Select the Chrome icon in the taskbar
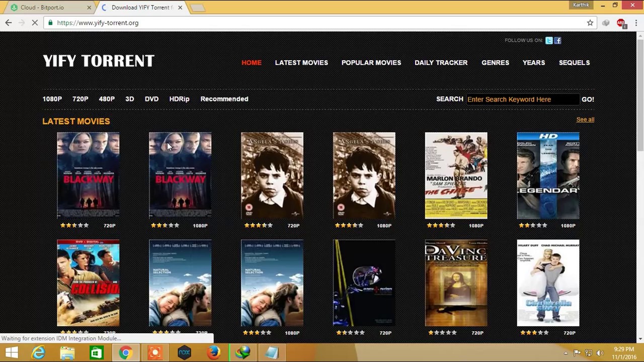Viewport: 644px width, 362px height. [125, 353]
